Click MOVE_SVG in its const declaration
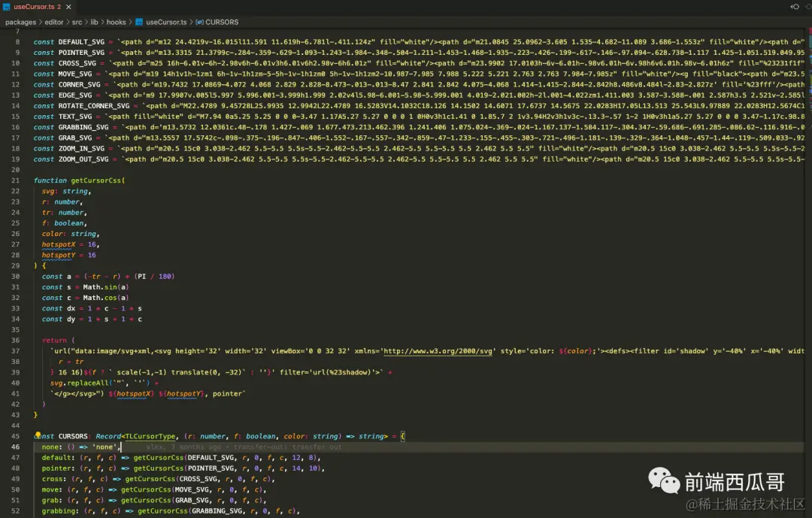This screenshot has height=518, width=812. click(x=75, y=74)
